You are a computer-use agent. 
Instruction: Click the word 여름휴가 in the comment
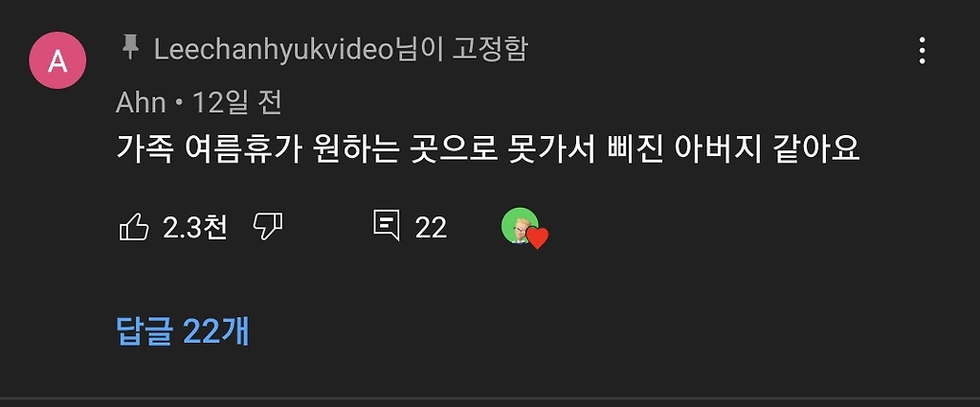click(x=242, y=150)
